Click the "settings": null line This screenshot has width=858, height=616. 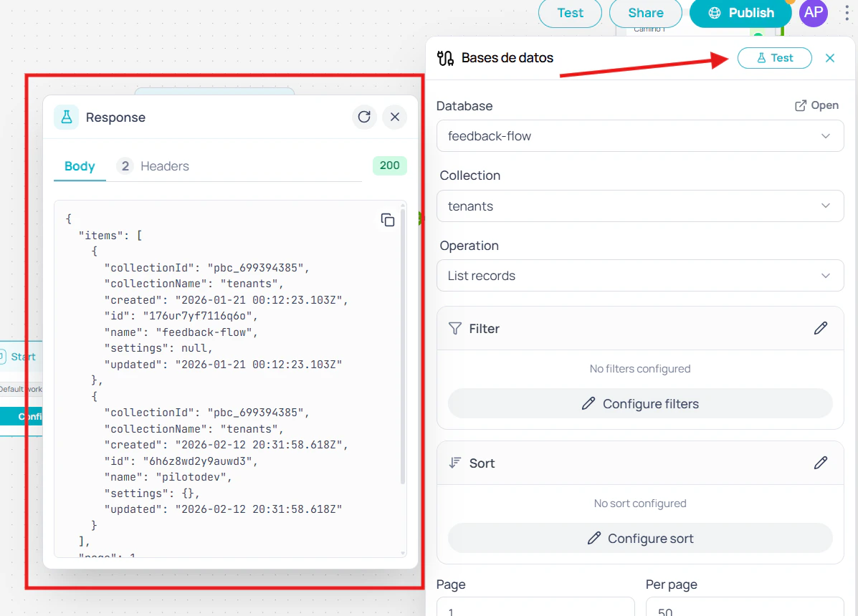tap(158, 348)
